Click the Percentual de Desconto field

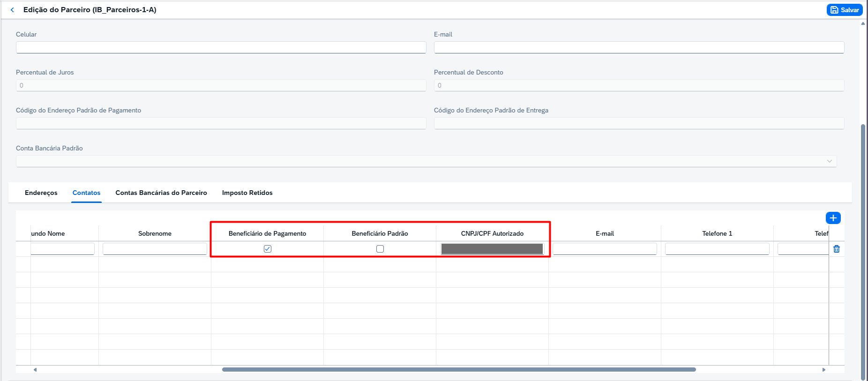pyautogui.click(x=639, y=85)
